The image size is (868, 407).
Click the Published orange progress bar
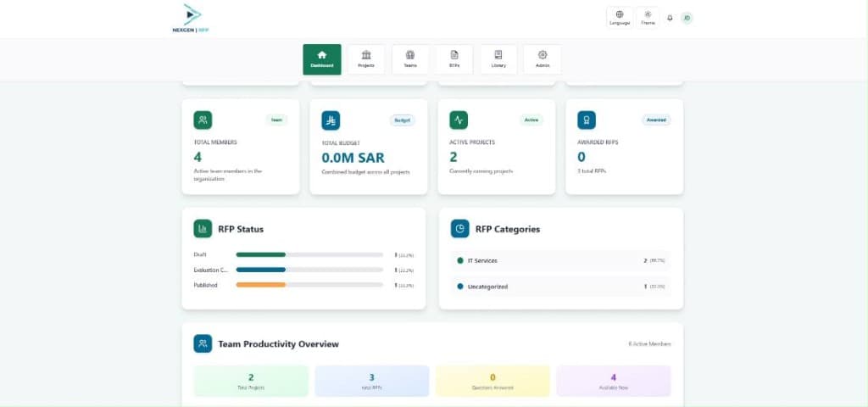tap(261, 285)
